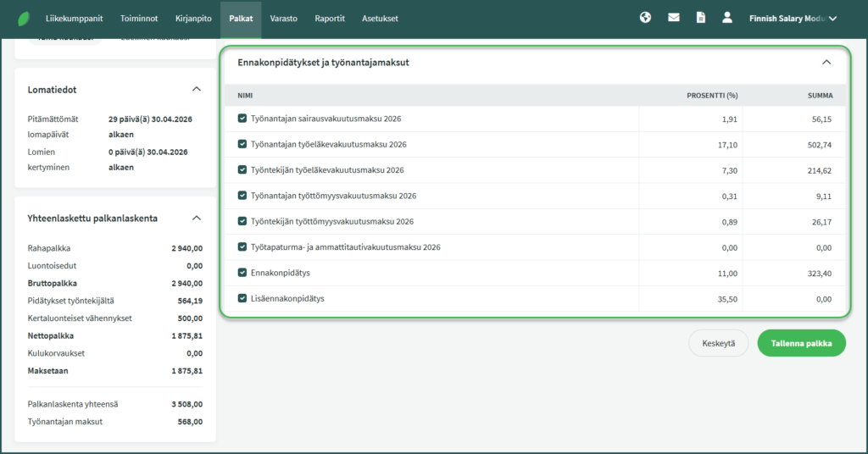Open the envelope messages icon
The width and height of the screenshot is (868, 454).
[x=674, y=18]
